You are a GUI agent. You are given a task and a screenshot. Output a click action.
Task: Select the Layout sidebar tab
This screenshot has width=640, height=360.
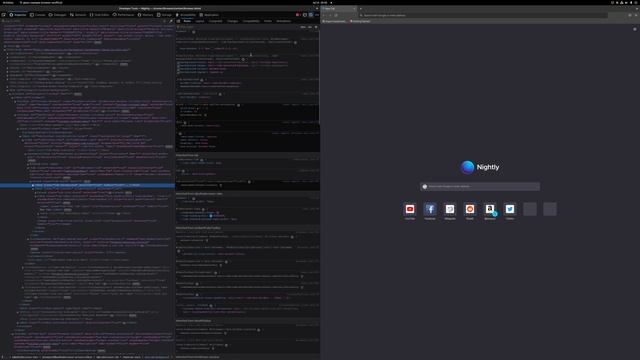pyautogui.click(x=200, y=21)
